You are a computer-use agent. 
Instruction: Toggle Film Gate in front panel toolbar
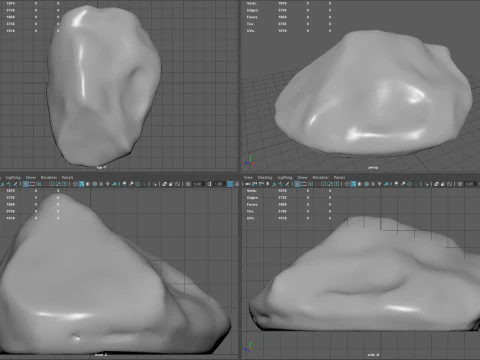pos(32,184)
